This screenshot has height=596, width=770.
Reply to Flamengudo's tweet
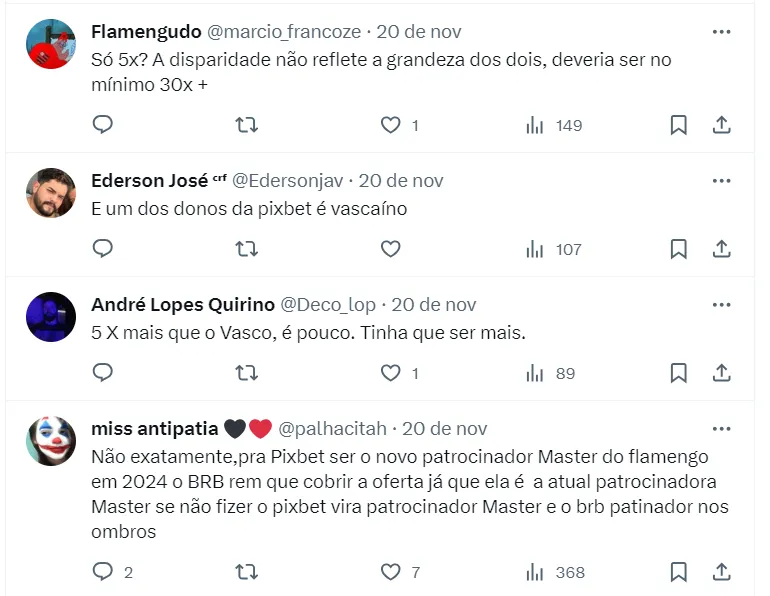point(103,125)
